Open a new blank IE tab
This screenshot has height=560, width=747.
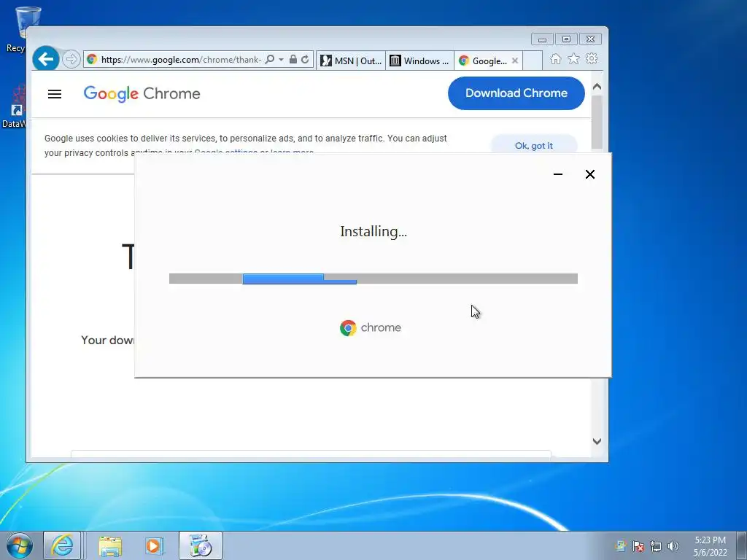tap(533, 61)
